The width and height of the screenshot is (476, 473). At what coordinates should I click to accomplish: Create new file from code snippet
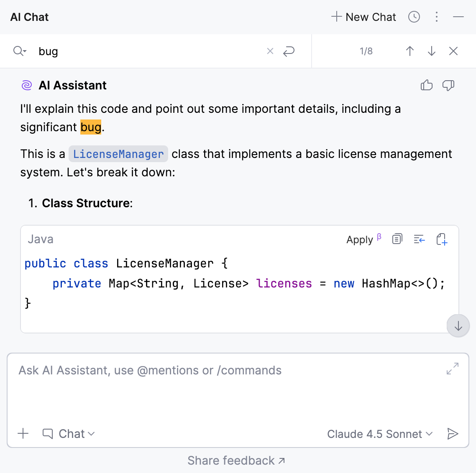point(442,239)
